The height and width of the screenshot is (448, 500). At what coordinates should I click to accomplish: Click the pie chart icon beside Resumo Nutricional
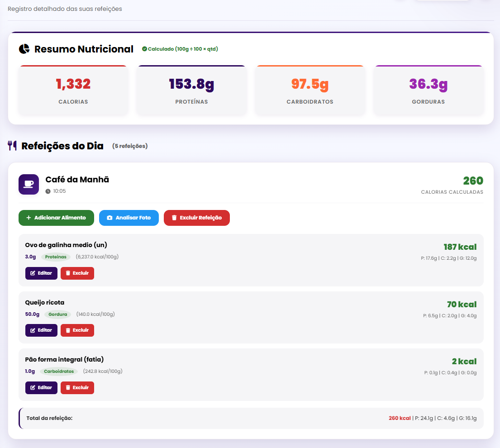[x=24, y=49]
